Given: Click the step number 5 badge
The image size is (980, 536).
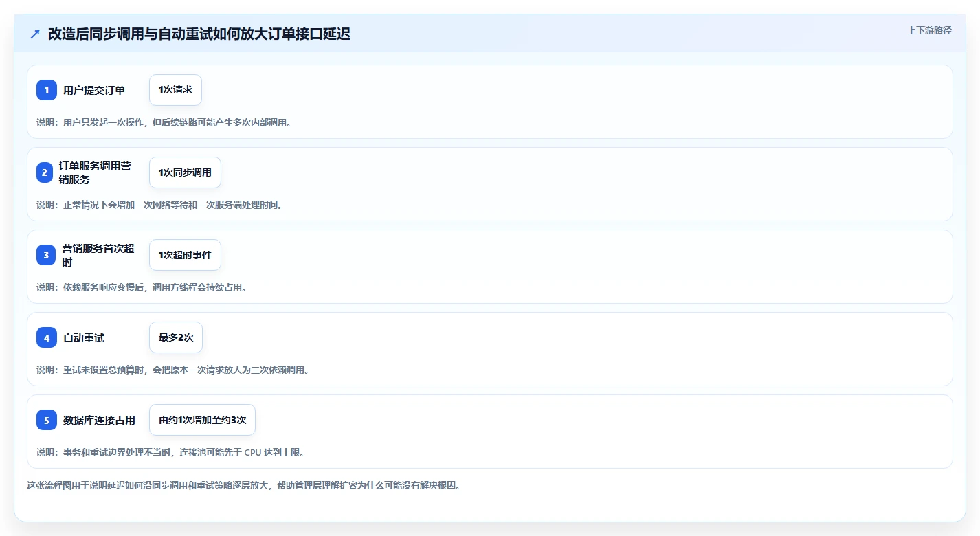Looking at the screenshot, I should point(47,420).
